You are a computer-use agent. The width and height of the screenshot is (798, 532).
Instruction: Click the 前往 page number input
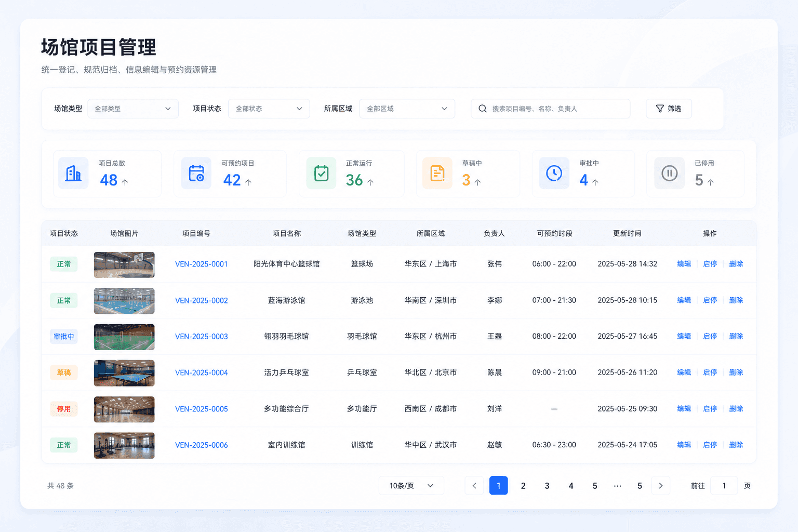pyautogui.click(x=724, y=486)
